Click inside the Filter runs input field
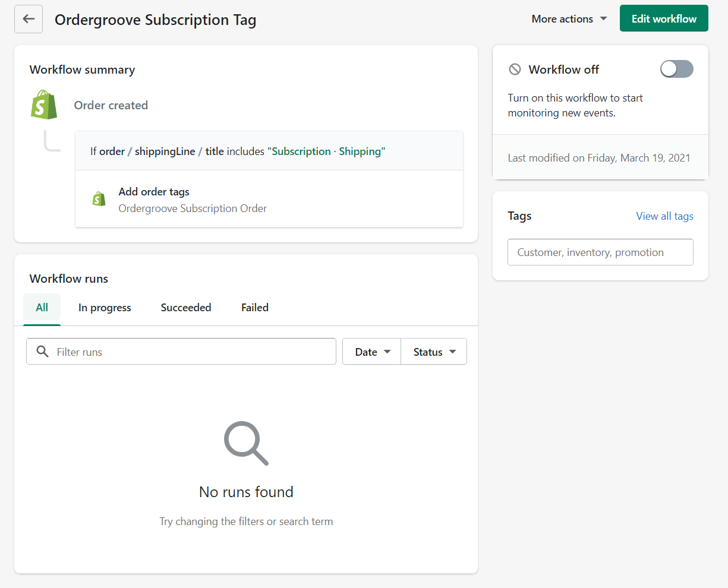The width and height of the screenshot is (728, 588). click(x=178, y=351)
